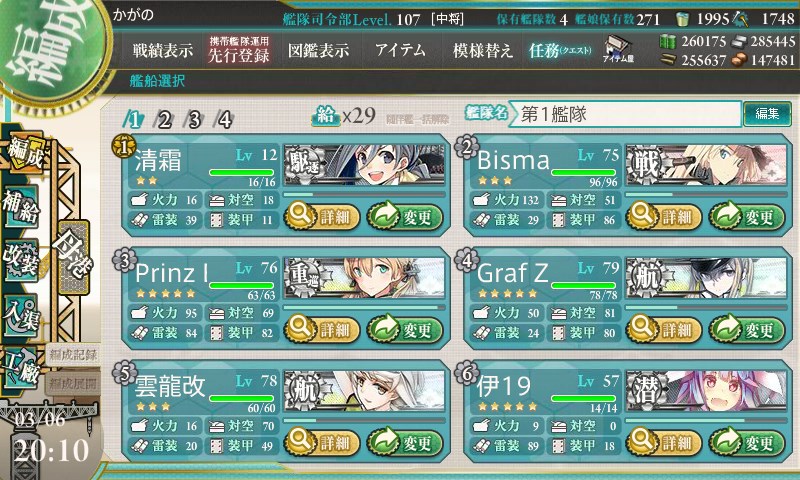Click 変更 change for Bismarck slot

(747, 217)
